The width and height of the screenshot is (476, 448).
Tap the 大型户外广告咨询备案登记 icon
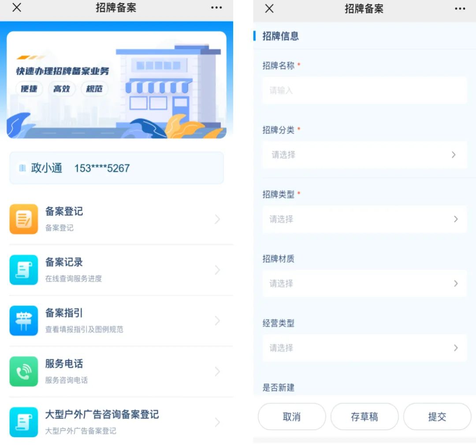tap(24, 422)
